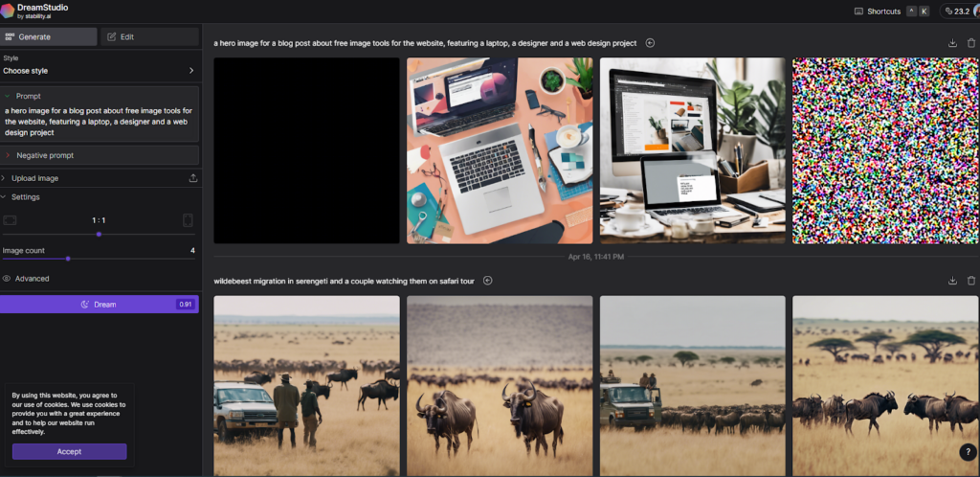Click the Upload image arrow icon
Viewport: 980px width, 477px height.
click(193, 178)
